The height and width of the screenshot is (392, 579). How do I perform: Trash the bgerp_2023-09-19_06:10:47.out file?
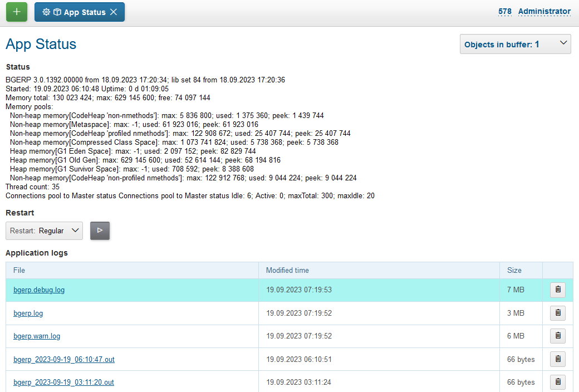(x=557, y=359)
